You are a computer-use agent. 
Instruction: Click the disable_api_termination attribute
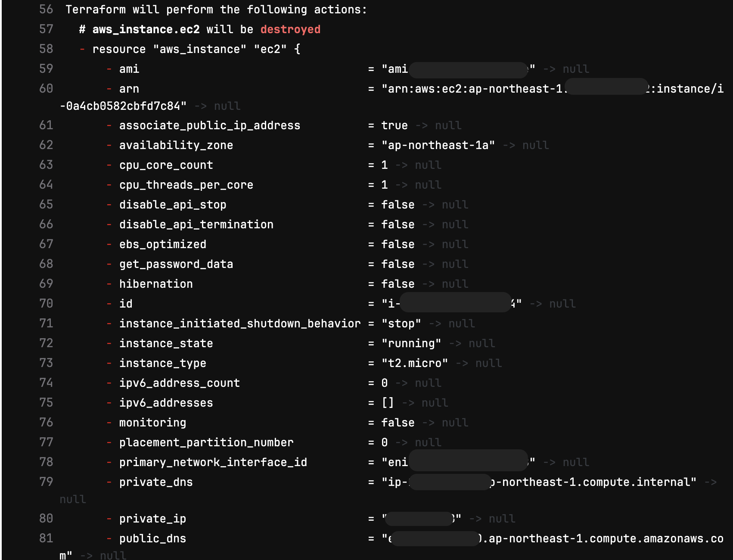click(196, 224)
